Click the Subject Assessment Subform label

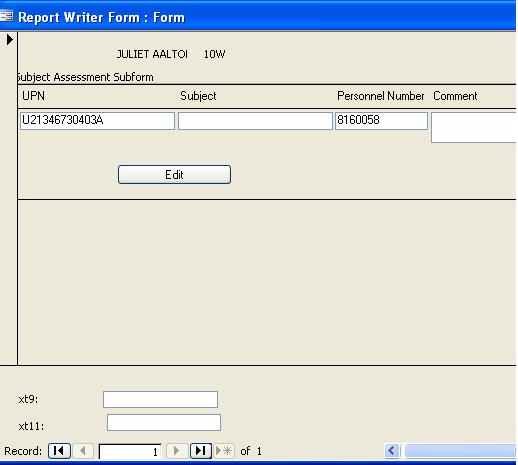click(85, 77)
